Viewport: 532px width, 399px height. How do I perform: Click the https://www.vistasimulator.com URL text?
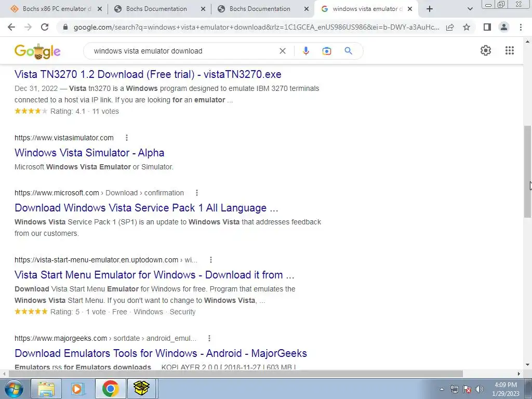point(64,138)
